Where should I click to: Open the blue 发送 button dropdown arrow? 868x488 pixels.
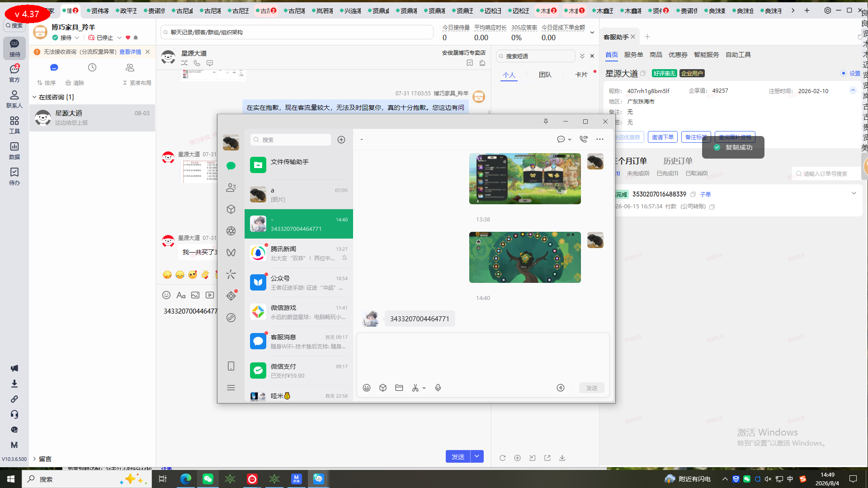tap(477, 456)
